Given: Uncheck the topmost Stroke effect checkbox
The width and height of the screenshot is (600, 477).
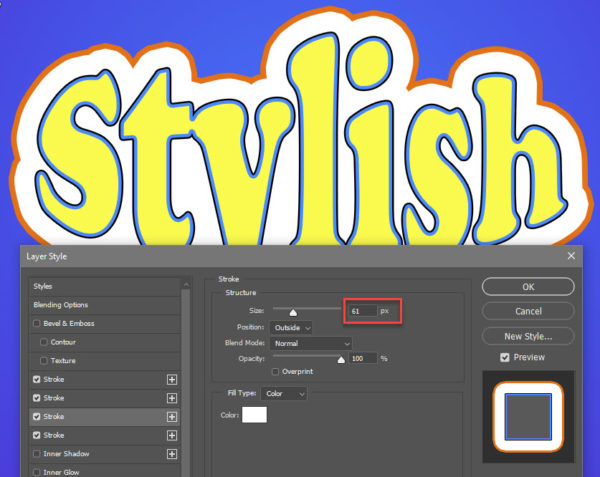Looking at the screenshot, I should point(37,379).
